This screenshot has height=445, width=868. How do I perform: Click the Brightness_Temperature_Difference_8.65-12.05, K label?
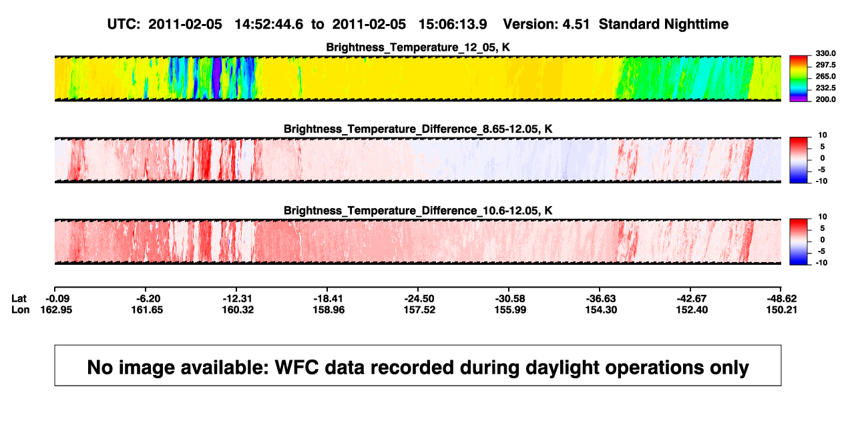(418, 129)
